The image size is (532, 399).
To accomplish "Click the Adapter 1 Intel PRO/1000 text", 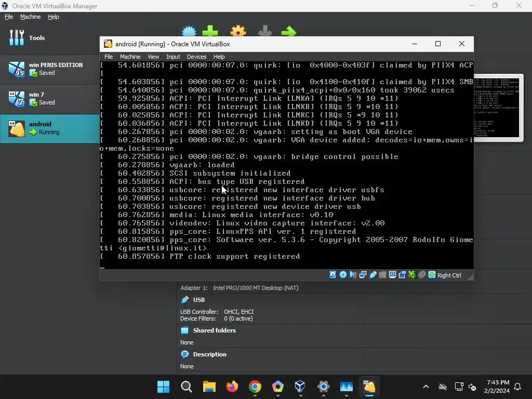I will (x=239, y=288).
